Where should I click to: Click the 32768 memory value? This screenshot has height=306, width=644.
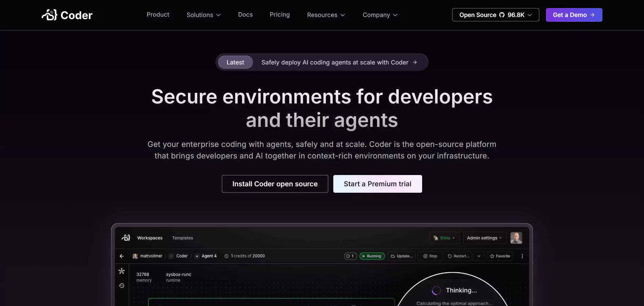tap(143, 274)
